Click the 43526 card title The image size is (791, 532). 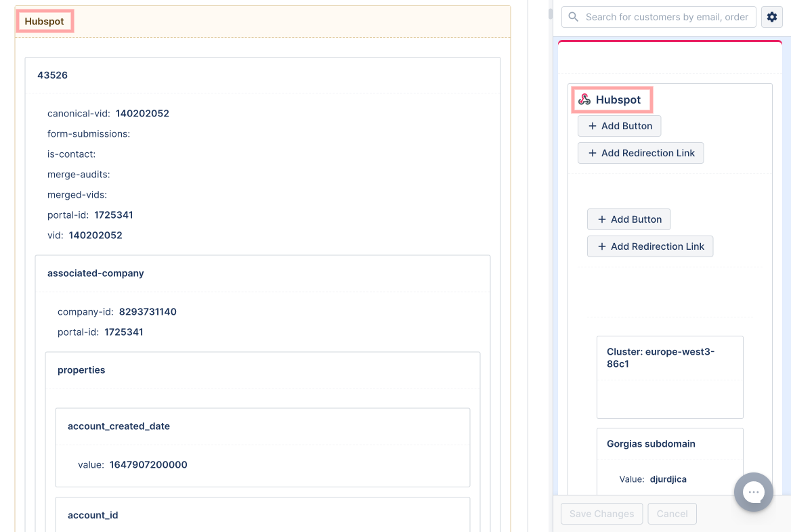pos(52,75)
